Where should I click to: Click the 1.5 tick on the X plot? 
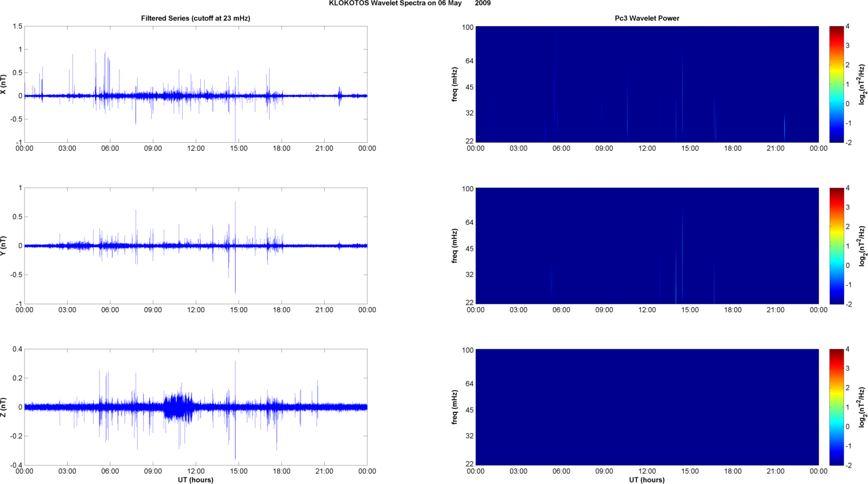coord(17,27)
